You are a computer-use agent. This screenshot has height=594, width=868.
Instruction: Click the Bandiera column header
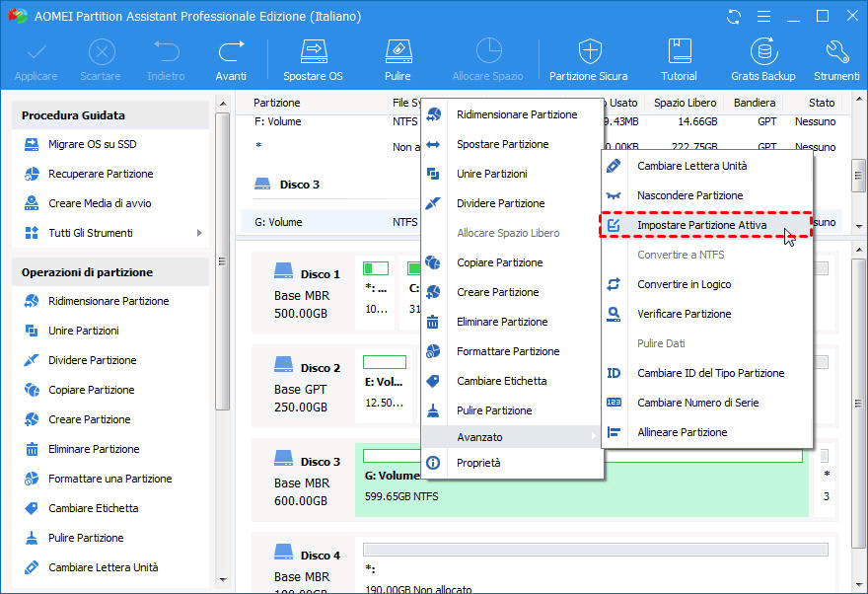coord(754,103)
